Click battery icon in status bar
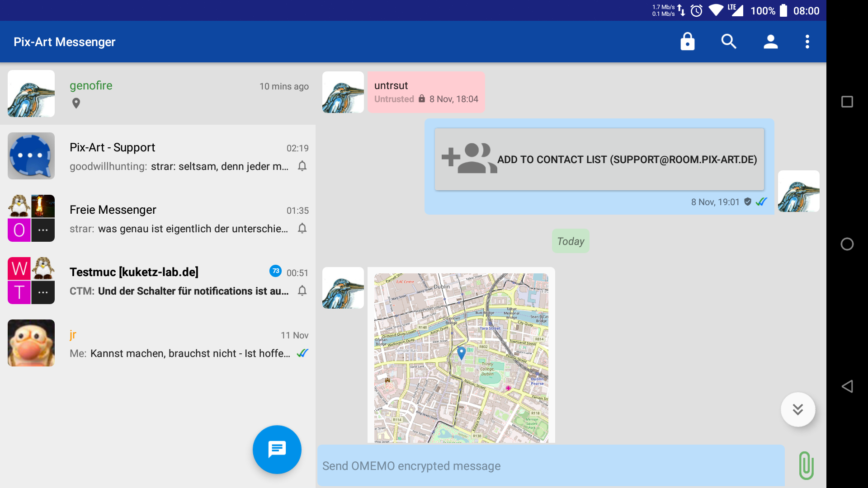The width and height of the screenshot is (868, 488). (x=784, y=10)
